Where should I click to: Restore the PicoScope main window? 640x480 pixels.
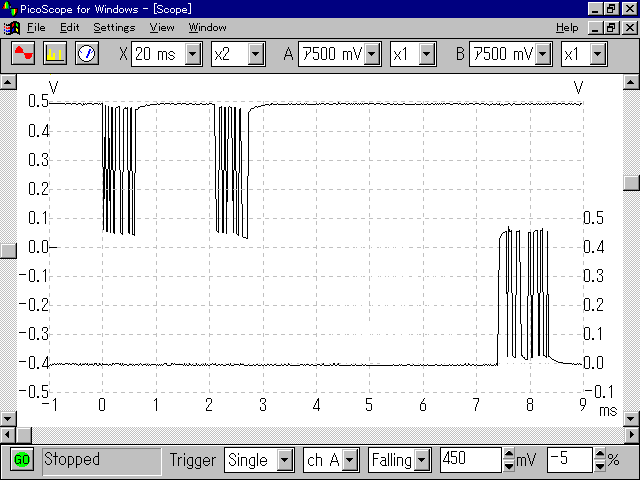click(x=611, y=9)
